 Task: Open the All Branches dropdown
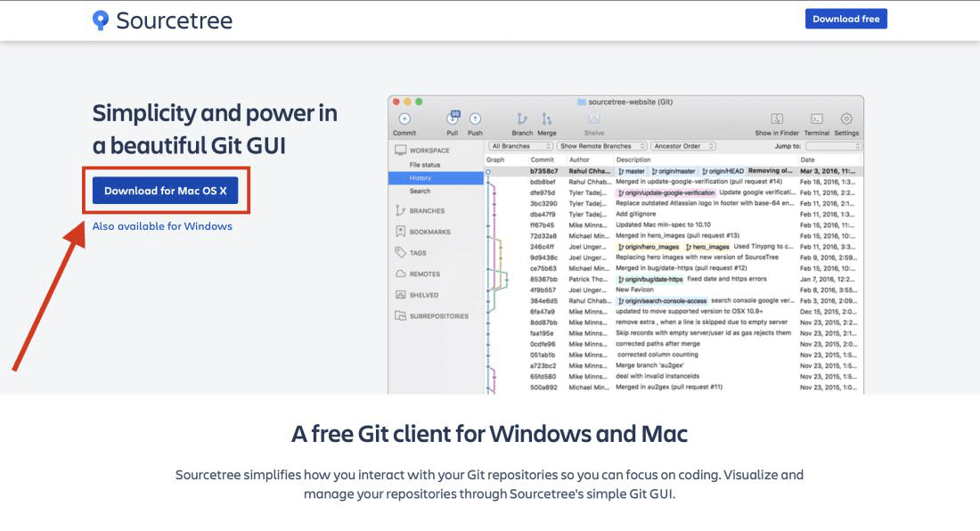click(x=519, y=145)
